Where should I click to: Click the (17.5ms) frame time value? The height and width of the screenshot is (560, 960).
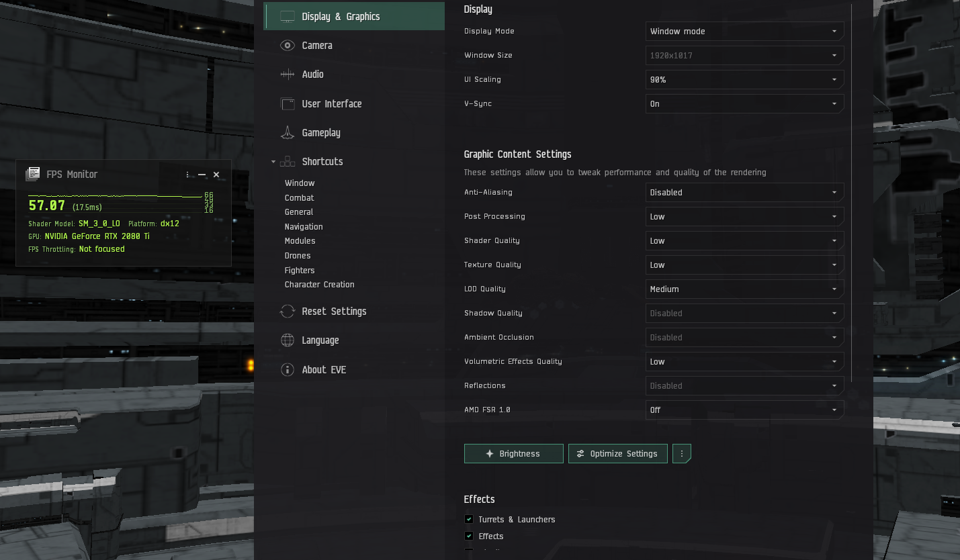87,207
